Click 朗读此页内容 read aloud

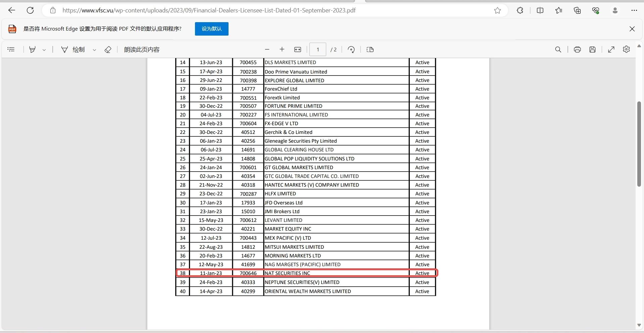[142, 49]
